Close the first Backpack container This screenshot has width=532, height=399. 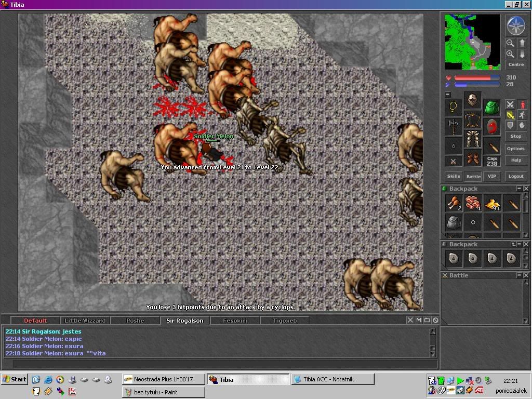[526, 188]
